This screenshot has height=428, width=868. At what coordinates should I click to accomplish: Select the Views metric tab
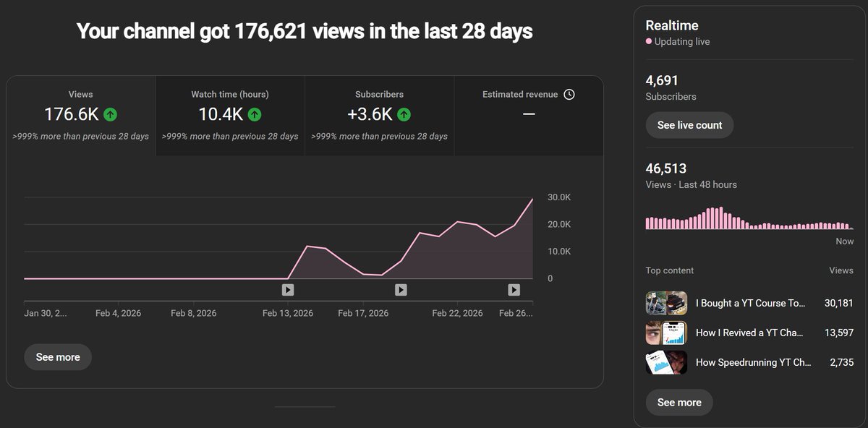pos(80,116)
